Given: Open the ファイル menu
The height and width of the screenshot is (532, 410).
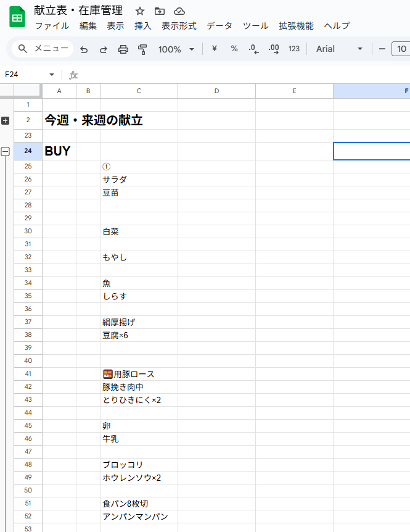Looking at the screenshot, I should coord(52,26).
